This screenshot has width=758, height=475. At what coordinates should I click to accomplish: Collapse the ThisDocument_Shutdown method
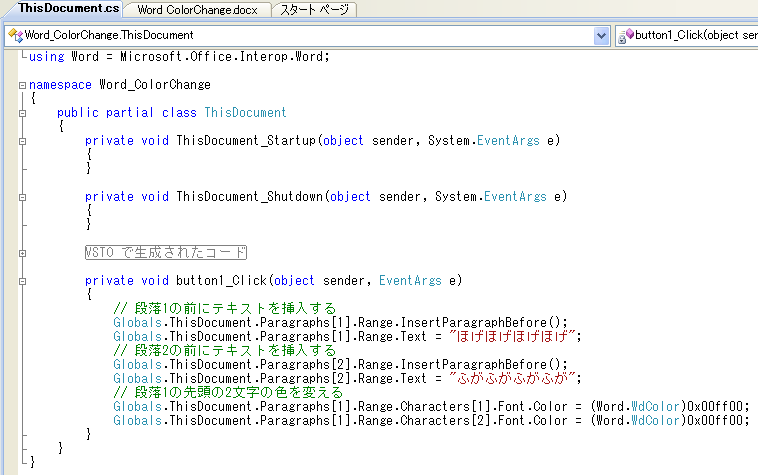pos(22,197)
